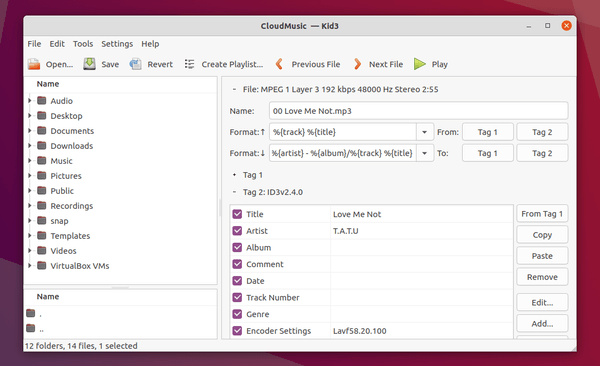Image resolution: width=600 pixels, height=366 pixels.
Task: Uncheck the Encoder Settings checkbox
Action: pyautogui.click(x=237, y=331)
